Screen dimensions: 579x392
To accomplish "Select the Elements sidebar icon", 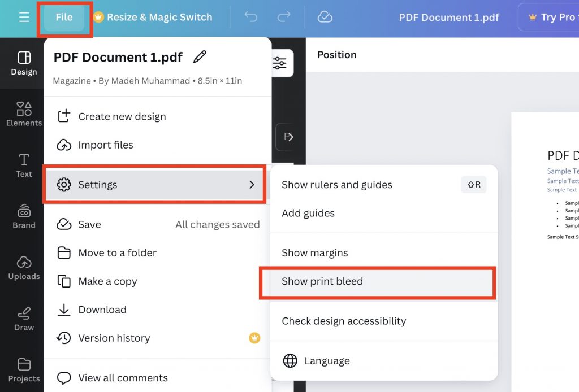I will [23, 113].
